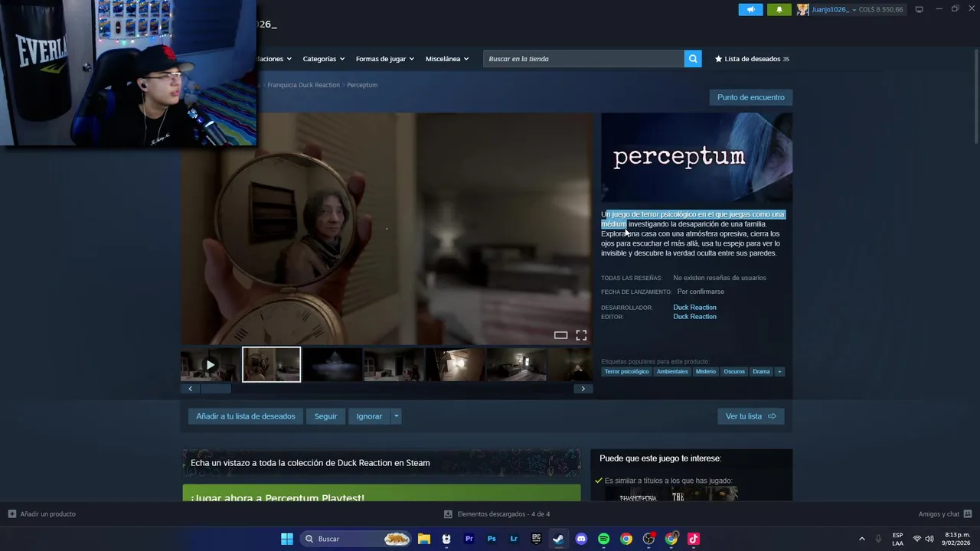Launch Premiere Pro from the taskbar
Image resolution: width=980 pixels, height=551 pixels.
pos(469,539)
